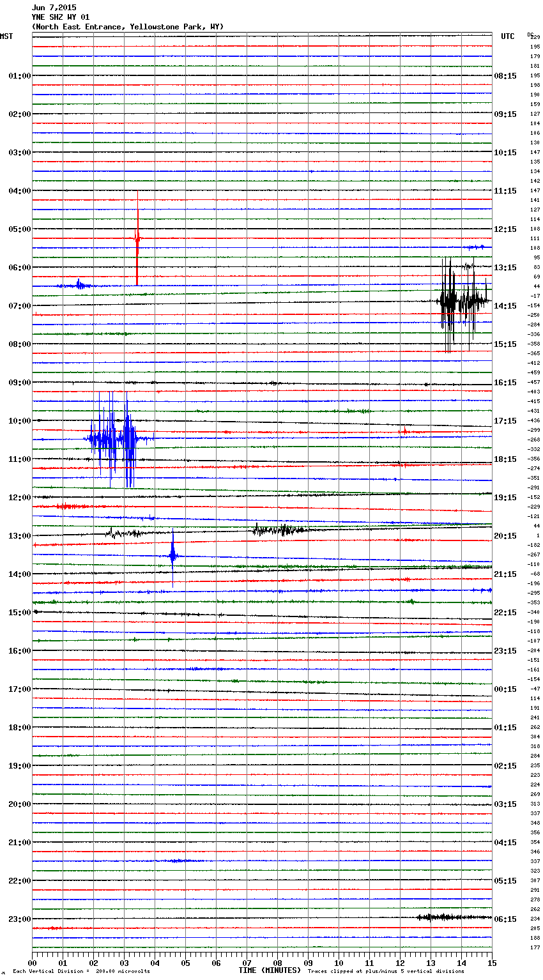
Task: Click the minute tick label "15" on the x-axis
Action: pyautogui.click(x=492, y=963)
